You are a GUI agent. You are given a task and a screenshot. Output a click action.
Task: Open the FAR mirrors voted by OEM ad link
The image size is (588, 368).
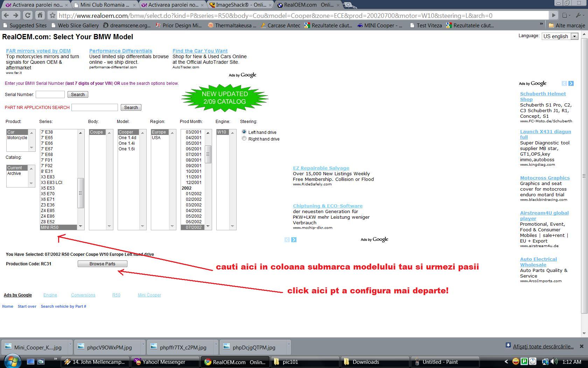tap(38, 51)
